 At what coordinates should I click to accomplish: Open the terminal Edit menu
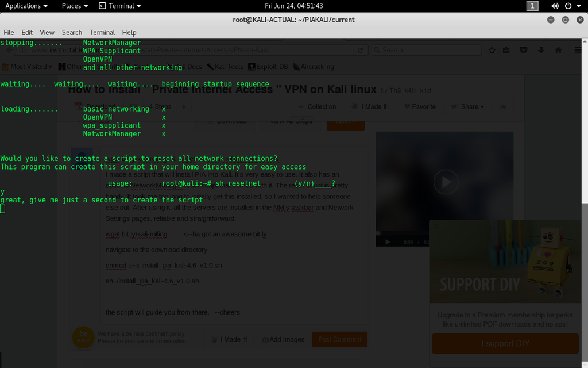pyautogui.click(x=26, y=33)
